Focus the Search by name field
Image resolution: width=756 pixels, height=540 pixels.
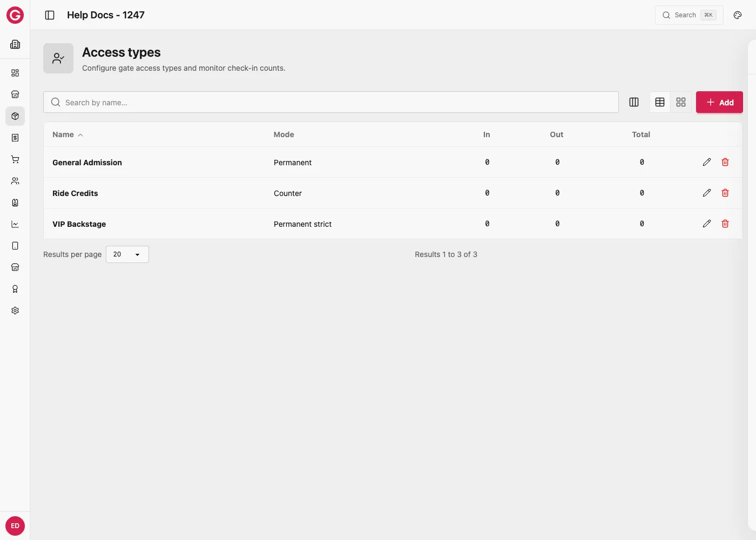331,102
